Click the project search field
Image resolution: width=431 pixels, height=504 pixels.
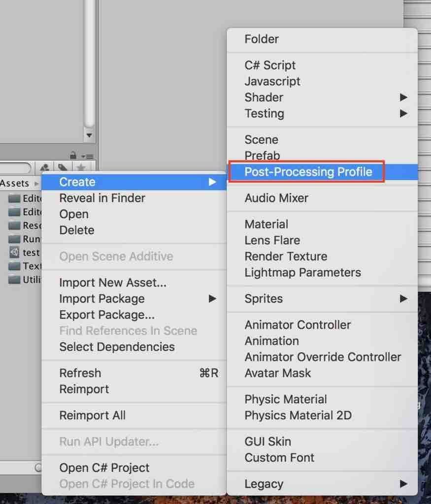[14, 167]
